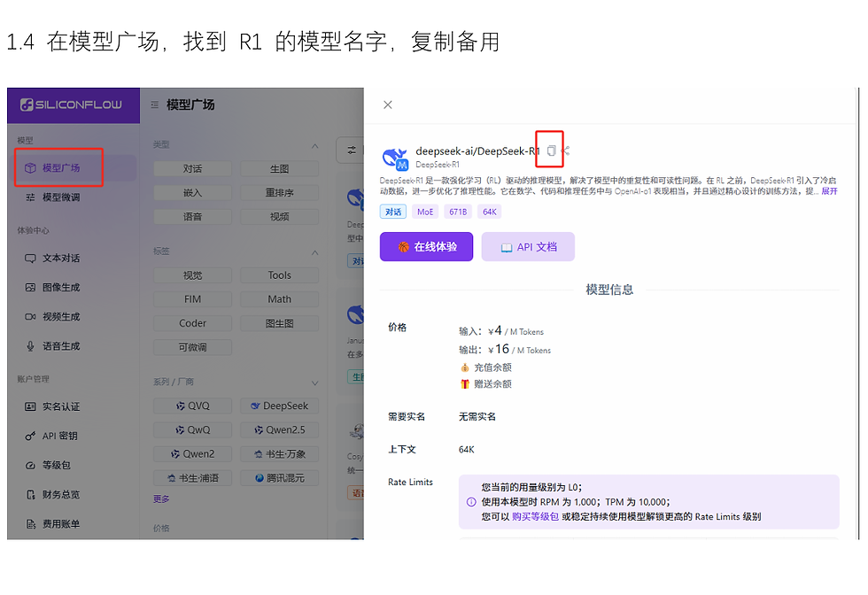Click the share icon beside model name
868x595 pixels.
565,151
